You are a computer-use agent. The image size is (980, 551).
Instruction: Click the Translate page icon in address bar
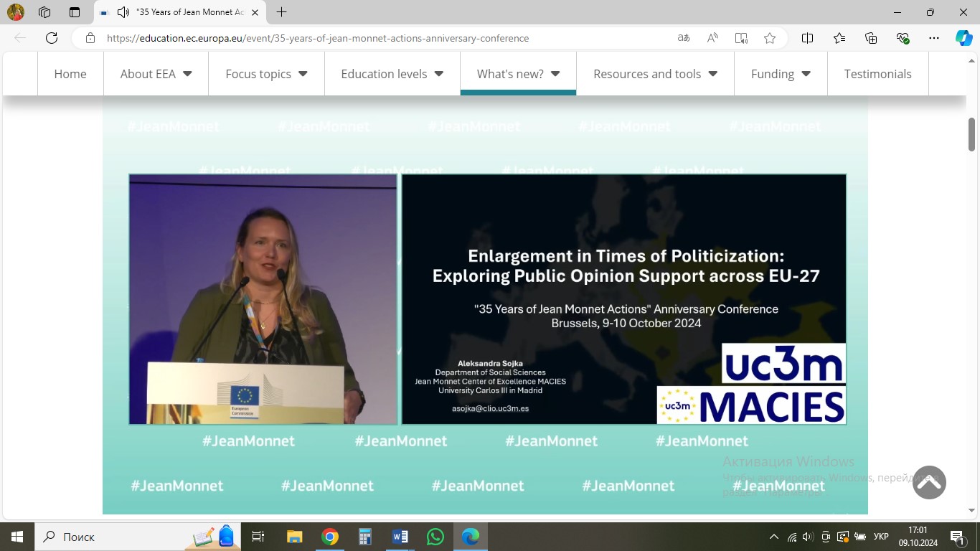684,38
